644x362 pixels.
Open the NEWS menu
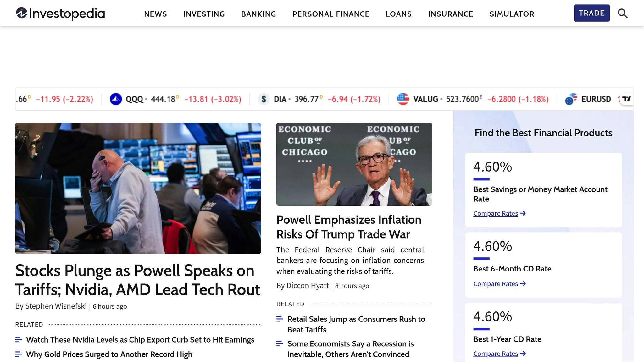155,14
